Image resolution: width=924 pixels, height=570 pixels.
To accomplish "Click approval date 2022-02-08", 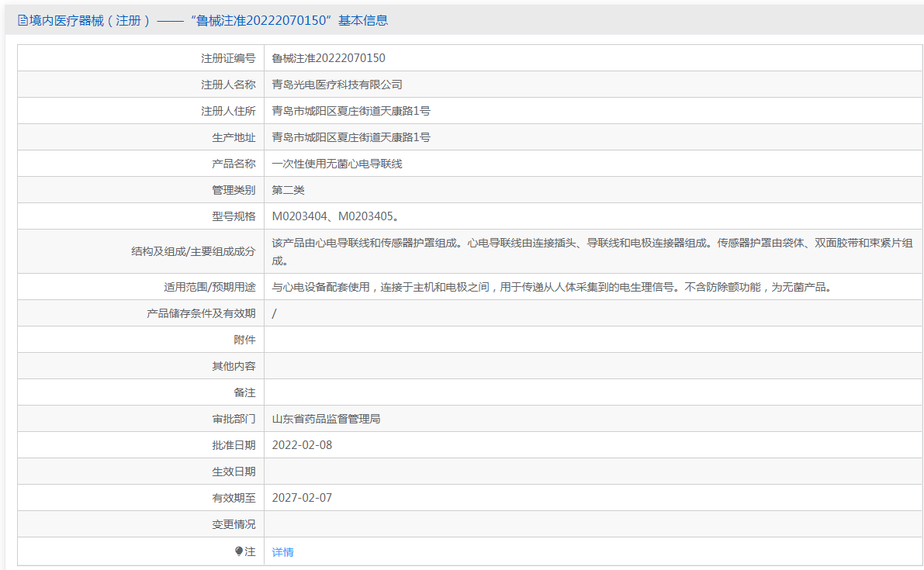I will pos(302,445).
